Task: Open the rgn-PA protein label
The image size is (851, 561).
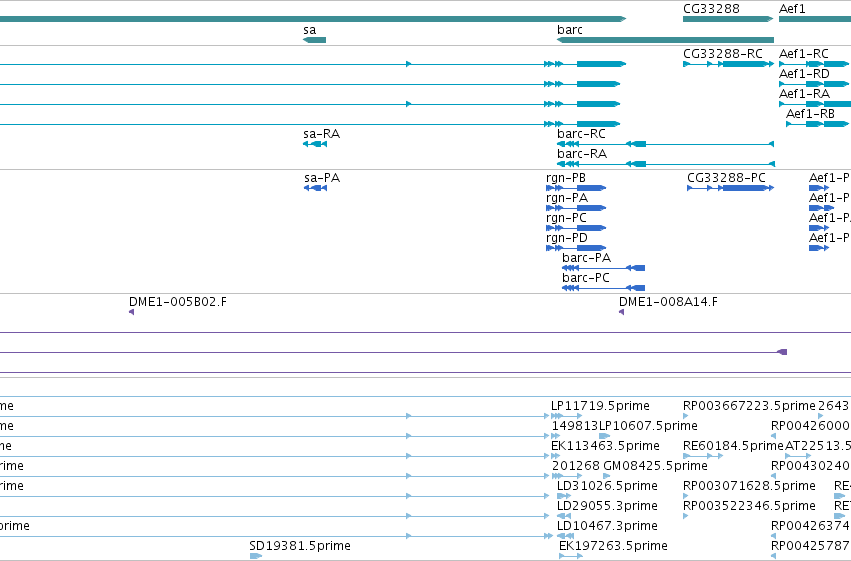Action: click(567, 198)
